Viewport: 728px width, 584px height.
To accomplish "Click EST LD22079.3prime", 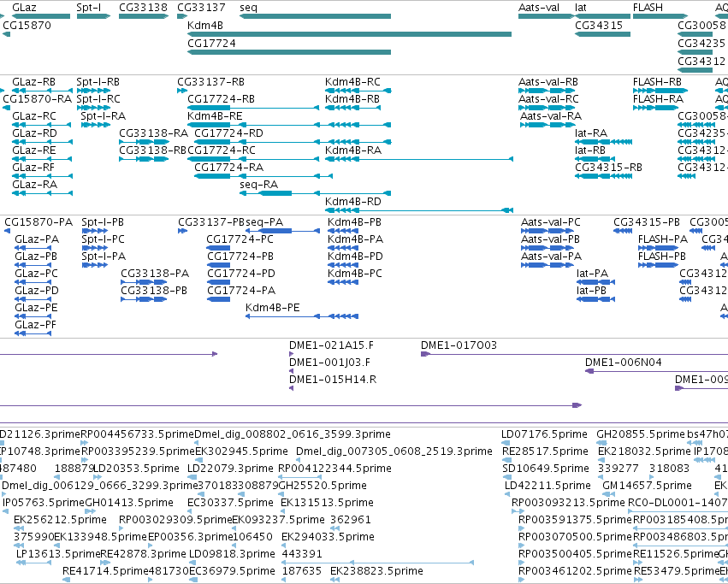I will (192, 477).
